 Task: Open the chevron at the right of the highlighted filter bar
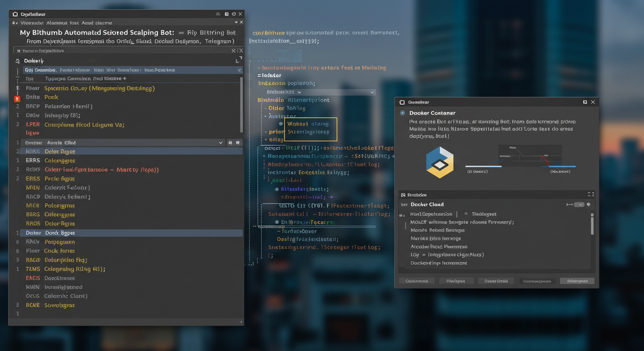[x=239, y=70]
